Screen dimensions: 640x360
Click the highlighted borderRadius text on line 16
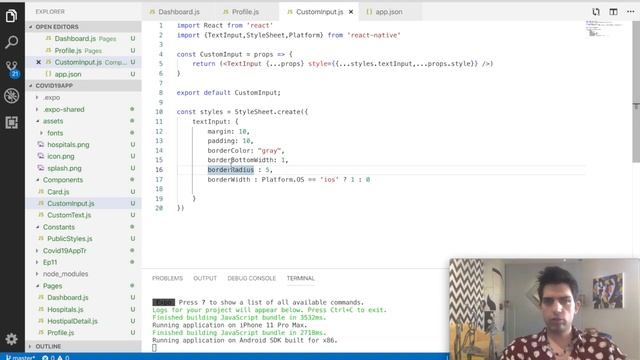(x=231, y=170)
